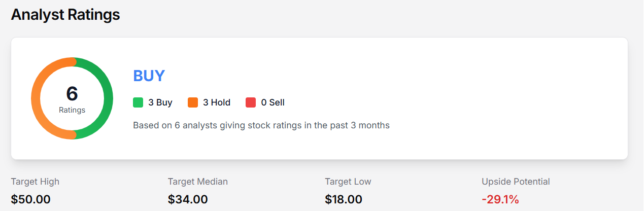644x211 pixels.
Task: Click the red Sell legend swatch
Action: tap(251, 102)
